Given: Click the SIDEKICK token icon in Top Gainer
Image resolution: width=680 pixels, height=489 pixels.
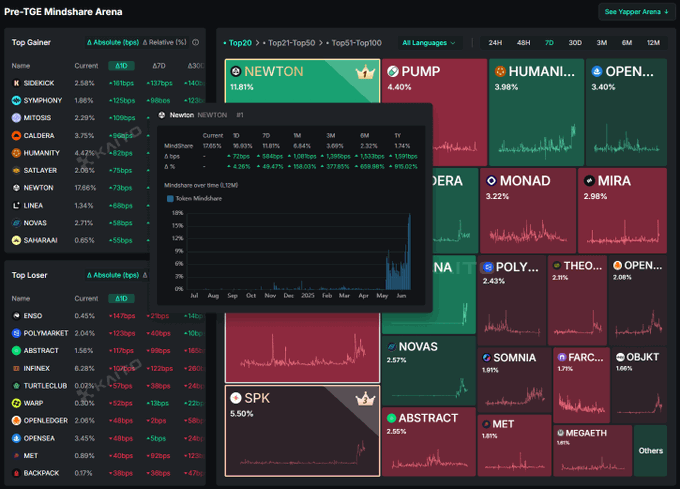Looking at the screenshot, I should [x=17, y=83].
